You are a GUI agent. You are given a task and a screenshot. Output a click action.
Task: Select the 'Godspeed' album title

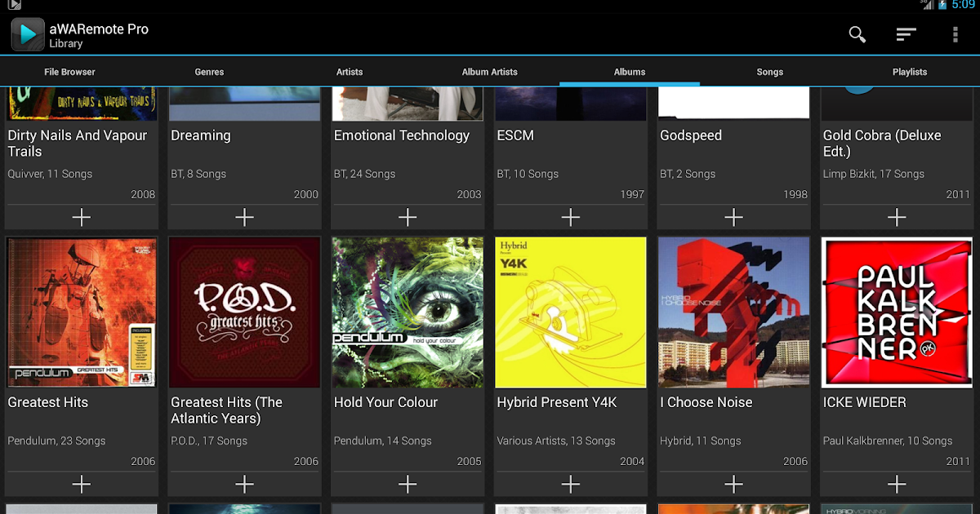[x=691, y=135]
